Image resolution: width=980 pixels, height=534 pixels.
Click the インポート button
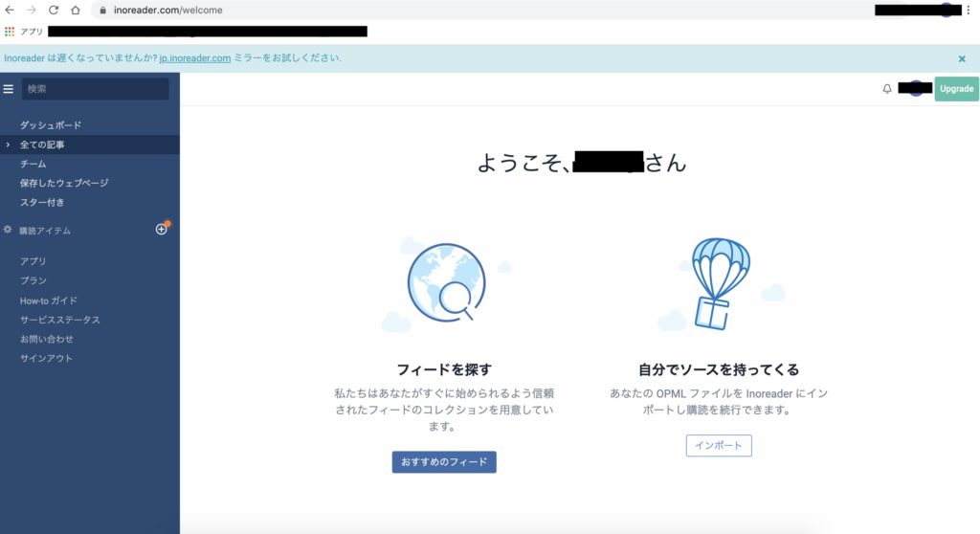point(719,446)
